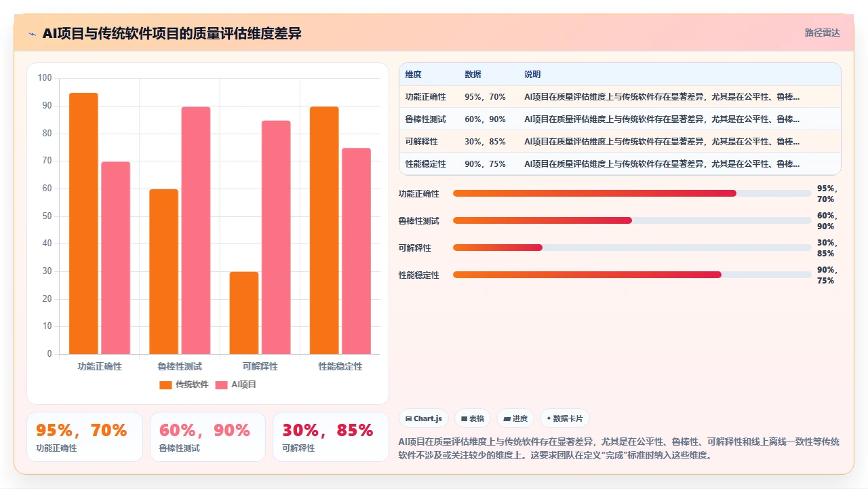The width and height of the screenshot is (868, 489).
Task: Click the 性能稳定性 x-axis label in chart
Action: pyautogui.click(x=340, y=366)
